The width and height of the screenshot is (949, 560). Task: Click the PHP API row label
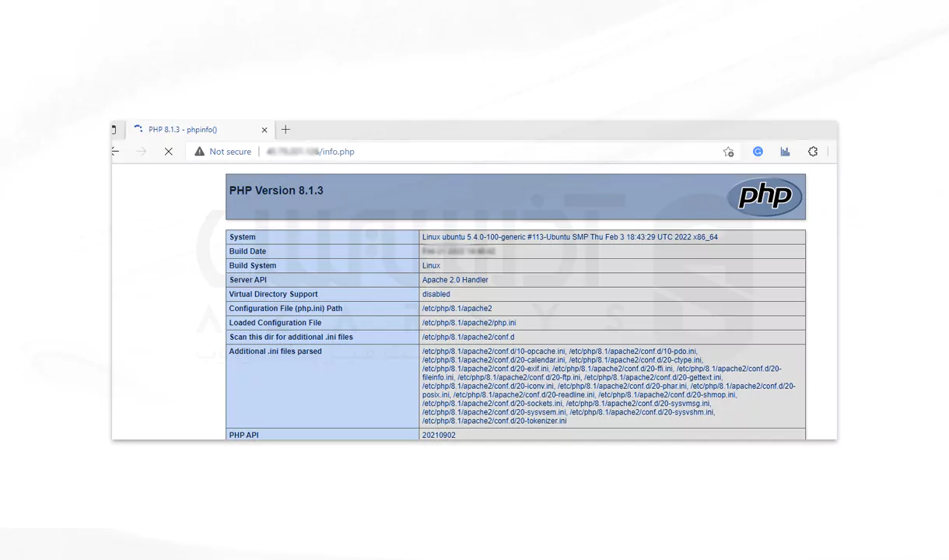(x=243, y=435)
